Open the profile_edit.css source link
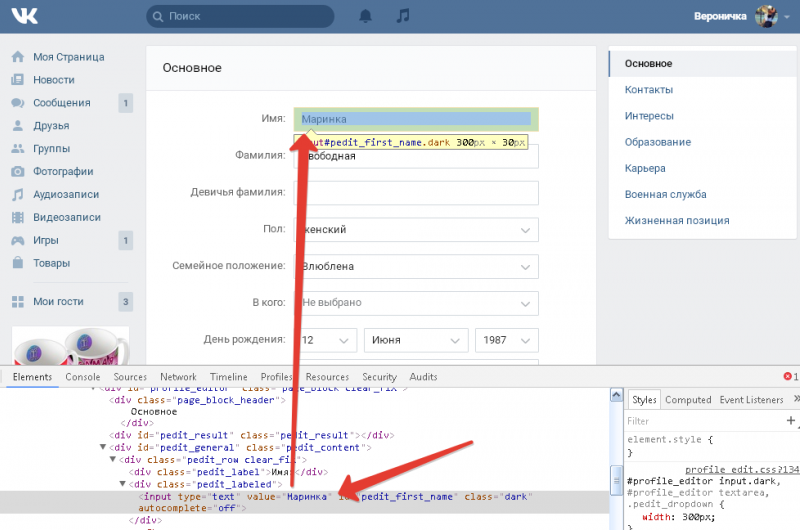Viewport: 800px width, 530px height. pyautogui.click(x=742, y=469)
